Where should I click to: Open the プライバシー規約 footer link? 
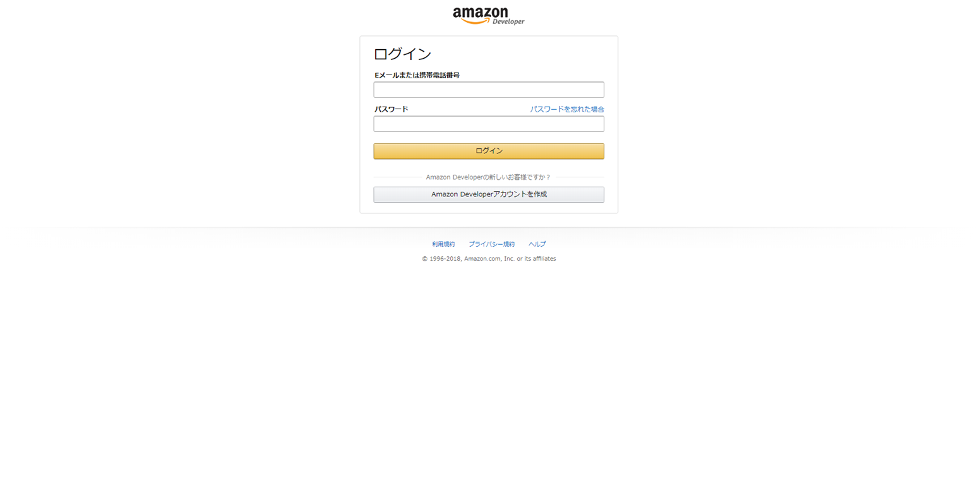(x=491, y=244)
